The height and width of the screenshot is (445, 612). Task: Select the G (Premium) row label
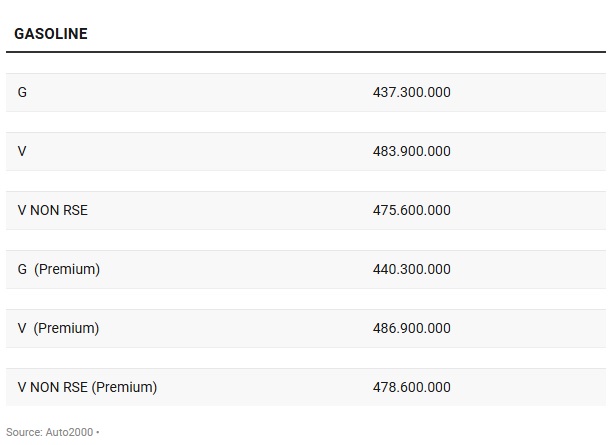(x=59, y=269)
